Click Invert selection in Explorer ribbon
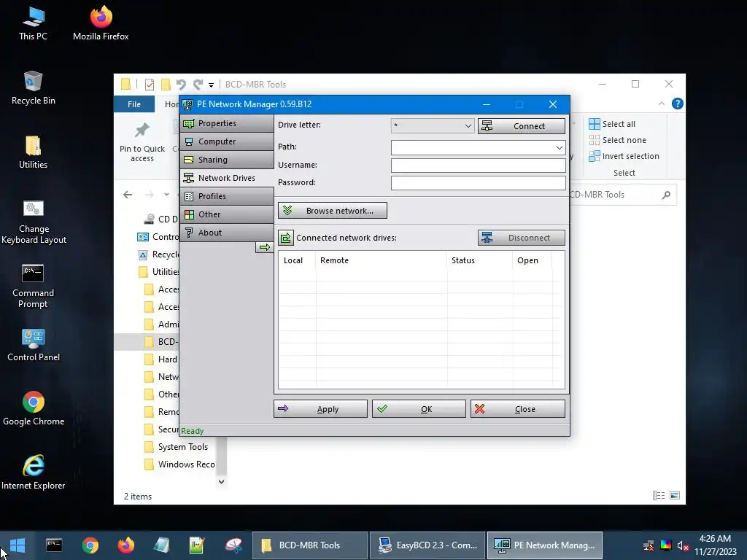Screen dimensions: 747x560 [624, 156]
